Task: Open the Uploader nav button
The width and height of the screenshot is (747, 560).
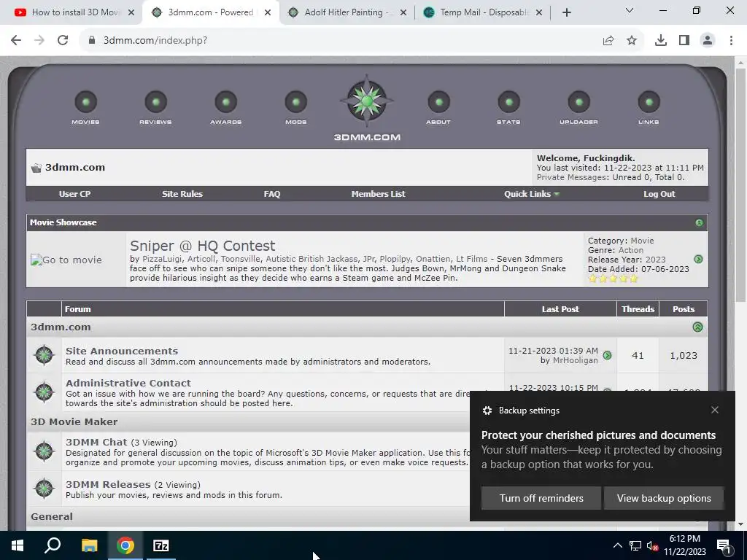Action: pos(578,107)
